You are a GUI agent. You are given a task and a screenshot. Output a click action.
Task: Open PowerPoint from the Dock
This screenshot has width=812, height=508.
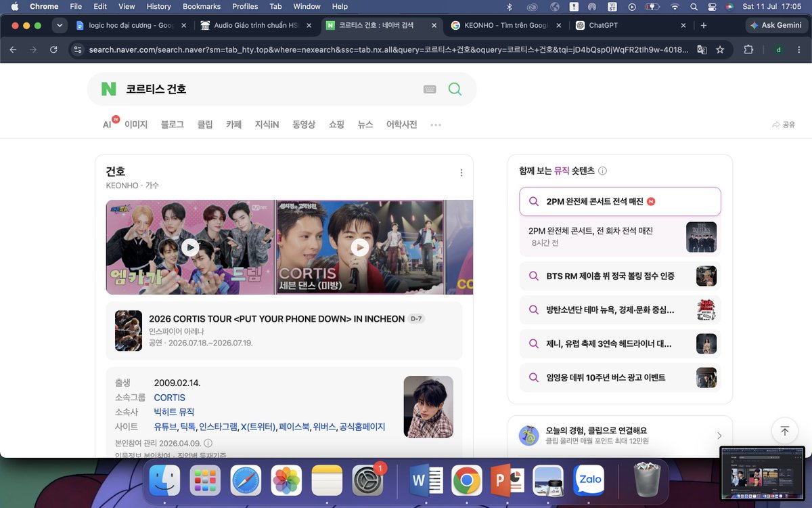[507, 480]
